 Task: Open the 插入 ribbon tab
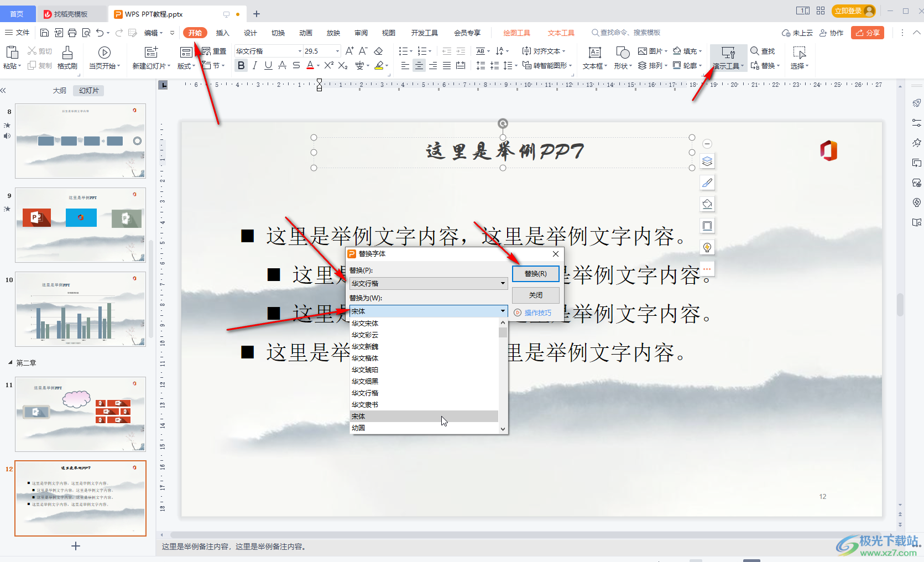222,33
